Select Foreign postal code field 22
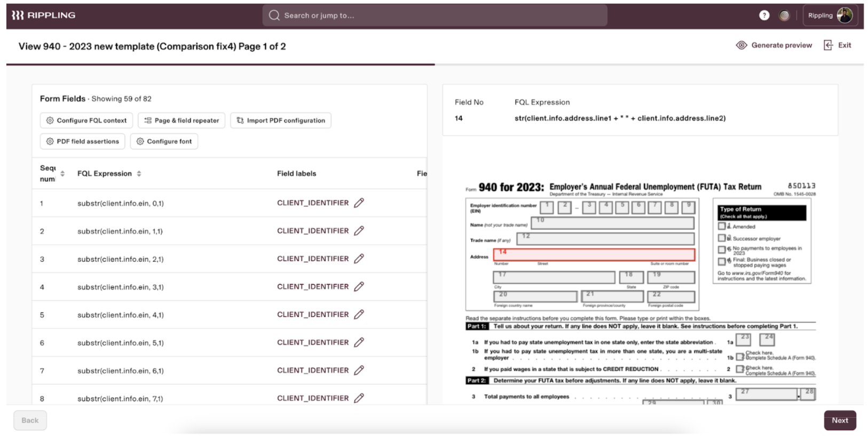868x437 pixels. [x=671, y=296]
